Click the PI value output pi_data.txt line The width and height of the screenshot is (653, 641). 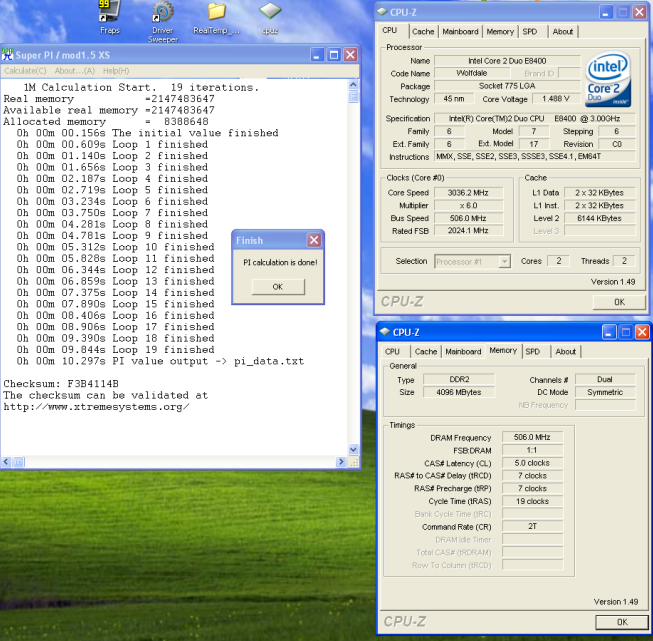(160, 361)
